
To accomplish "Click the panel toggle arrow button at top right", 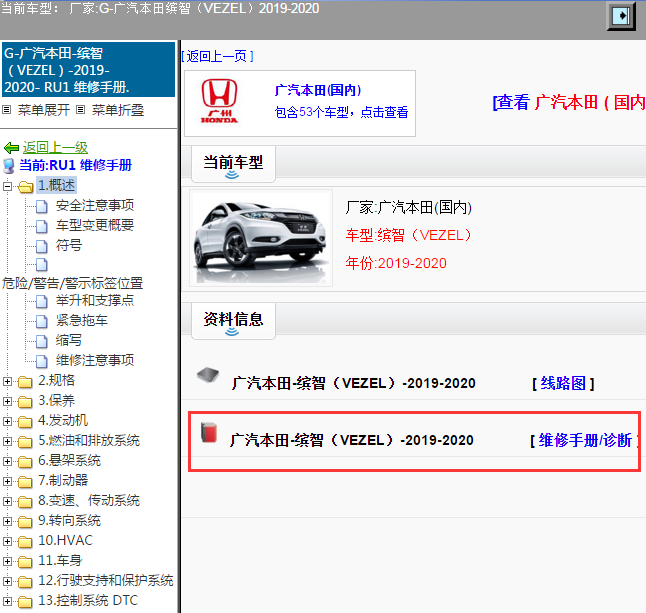I will click(x=621, y=15).
